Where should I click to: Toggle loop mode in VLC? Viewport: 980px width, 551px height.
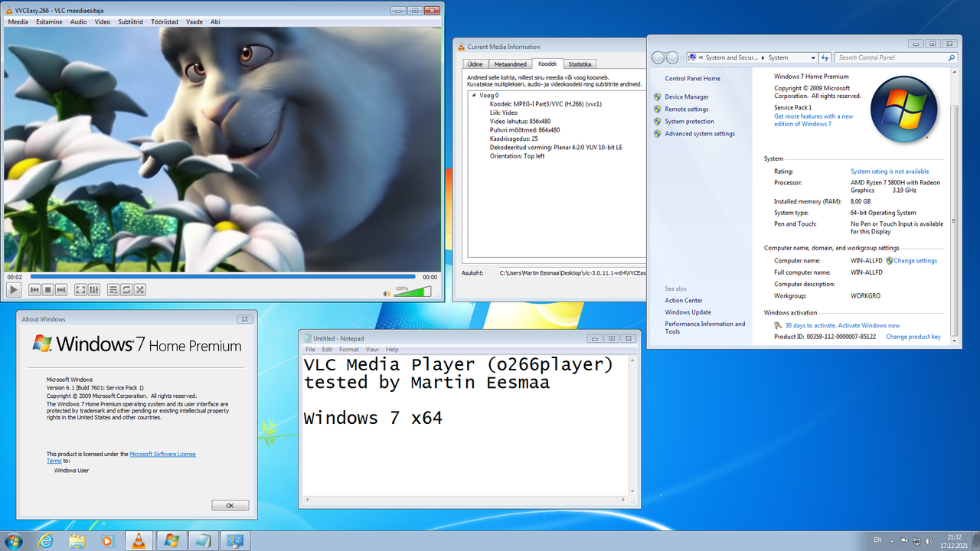point(126,290)
